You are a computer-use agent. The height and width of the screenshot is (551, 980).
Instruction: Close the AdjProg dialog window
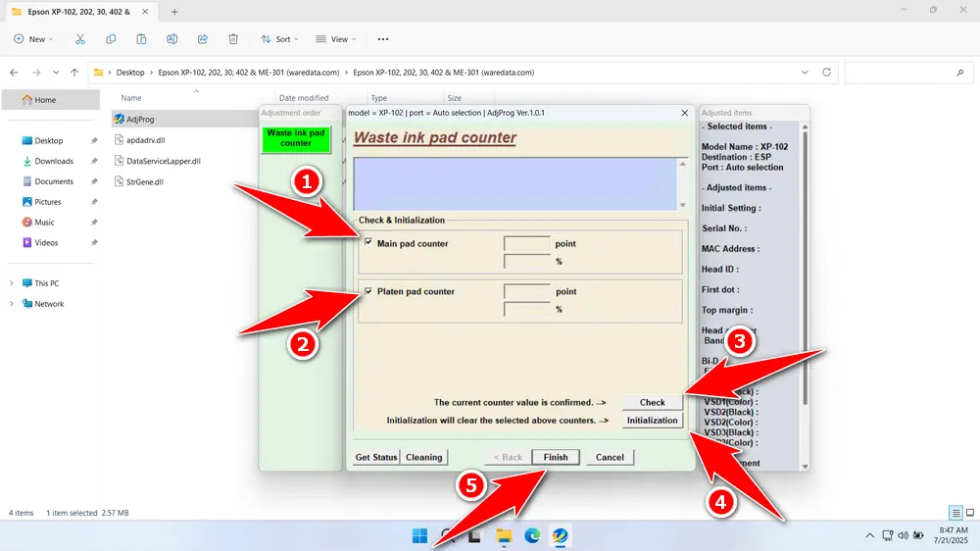pos(684,113)
